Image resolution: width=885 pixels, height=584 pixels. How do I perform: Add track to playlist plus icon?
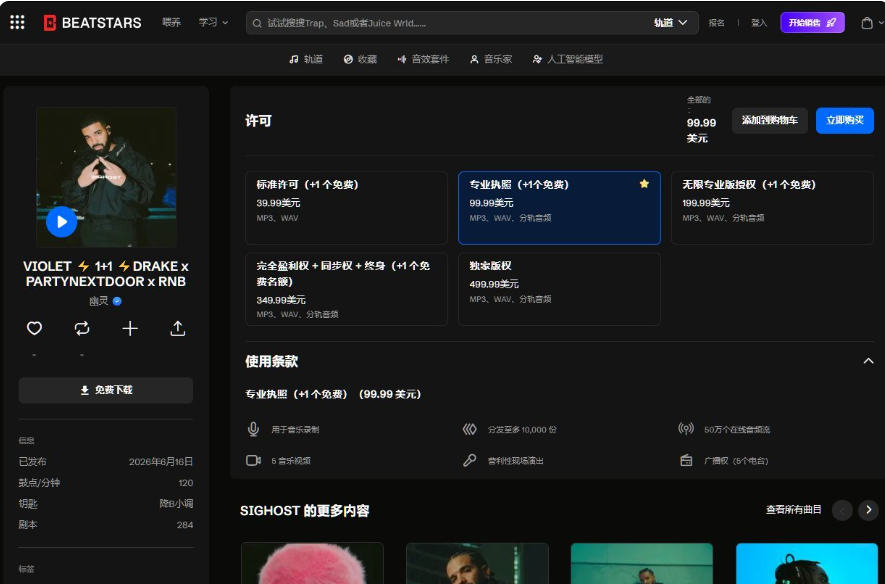point(130,328)
